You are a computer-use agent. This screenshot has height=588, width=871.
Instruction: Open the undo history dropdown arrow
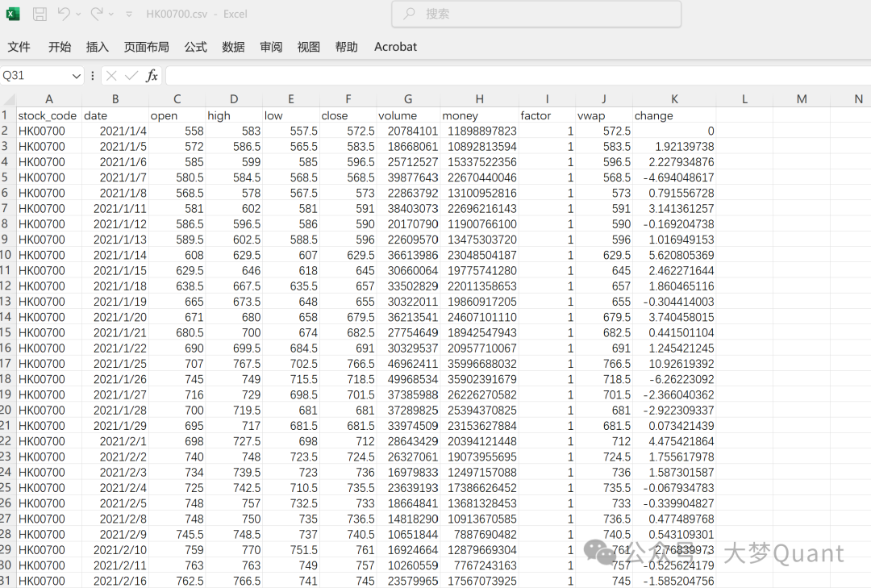(x=78, y=15)
